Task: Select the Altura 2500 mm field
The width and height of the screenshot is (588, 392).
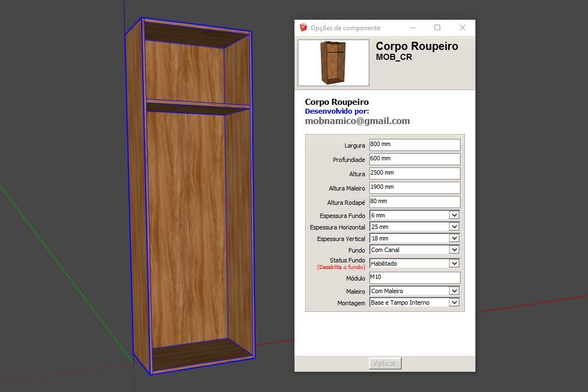Action: point(414,173)
